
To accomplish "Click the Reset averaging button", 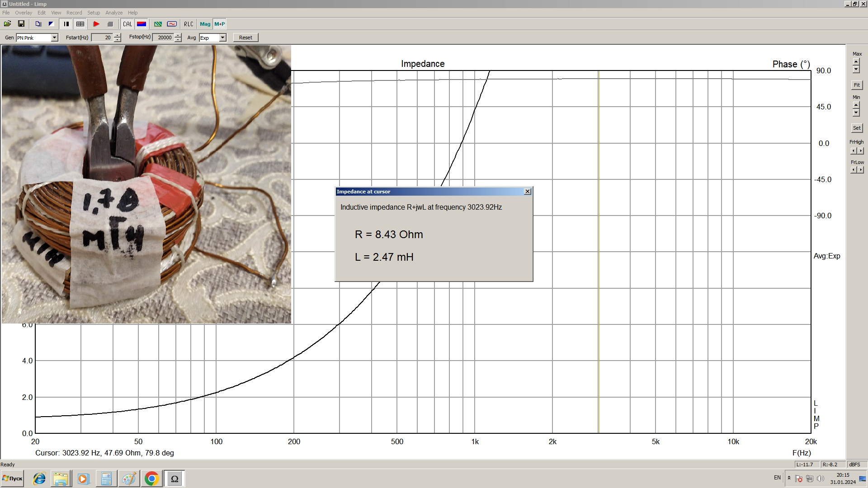I will click(x=245, y=38).
